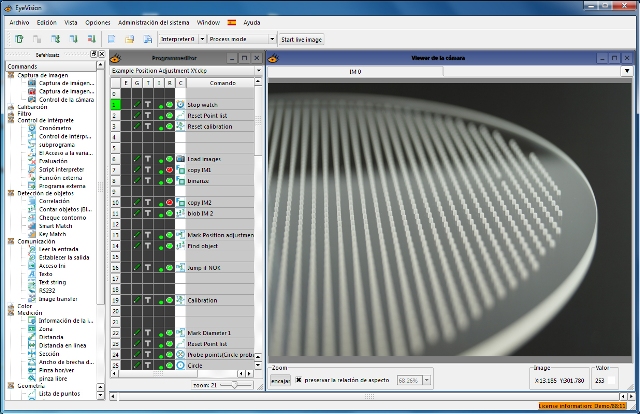The width and height of the screenshot is (640, 414).
Task: Click the blue page icon in the toolbar
Action: click(111, 39)
